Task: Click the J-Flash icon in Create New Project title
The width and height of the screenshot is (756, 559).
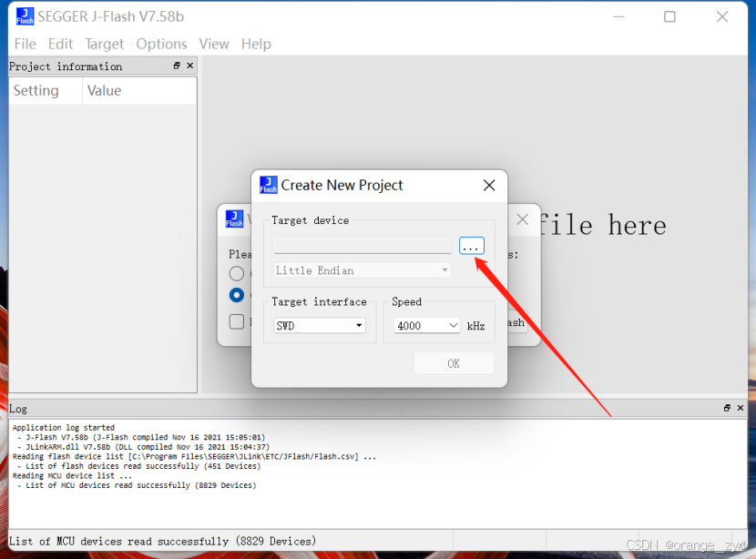Action: 268,185
